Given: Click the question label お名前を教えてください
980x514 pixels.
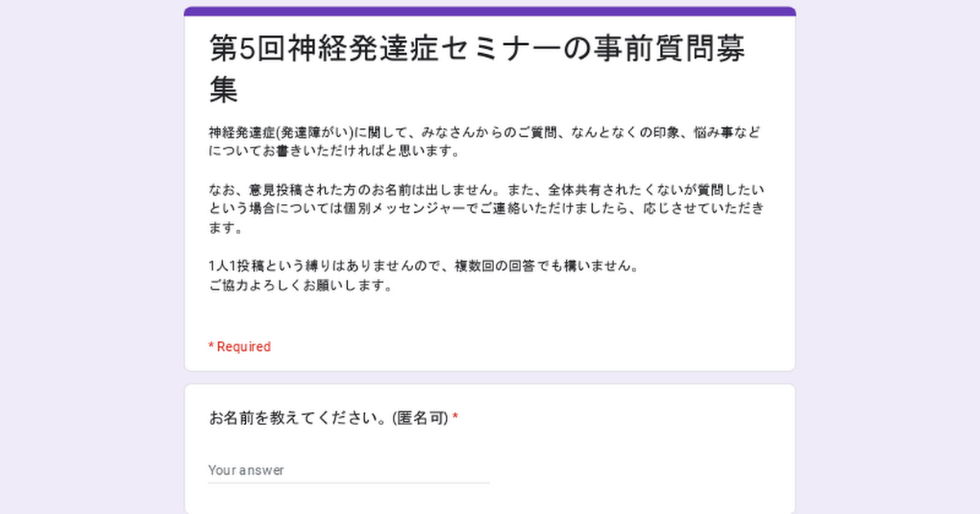Looking at the screenshot, I should pos(298,419).
